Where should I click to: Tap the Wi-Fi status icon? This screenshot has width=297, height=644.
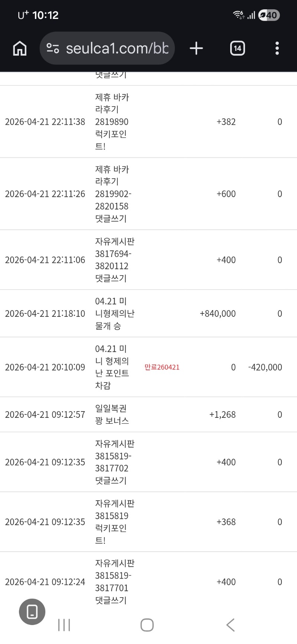coord(238,15)
